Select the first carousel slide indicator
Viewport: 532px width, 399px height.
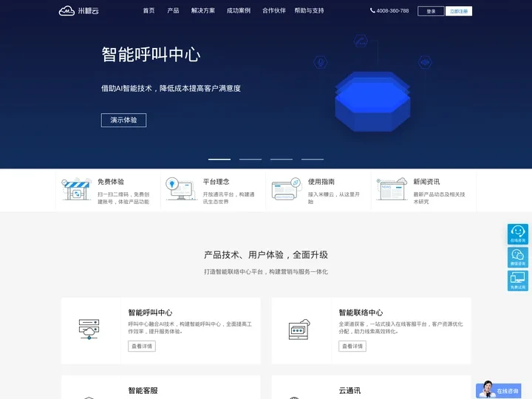click(x=219, y=159)
